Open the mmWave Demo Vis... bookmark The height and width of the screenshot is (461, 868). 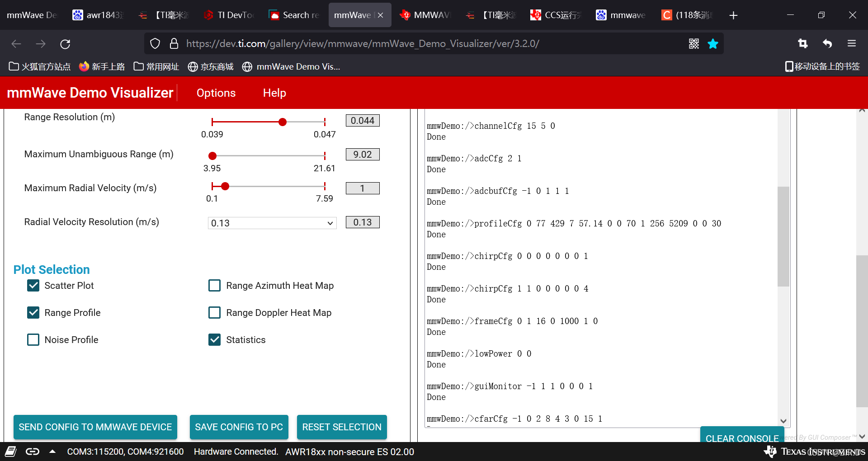pyautogui.click(x=291, y=67)
